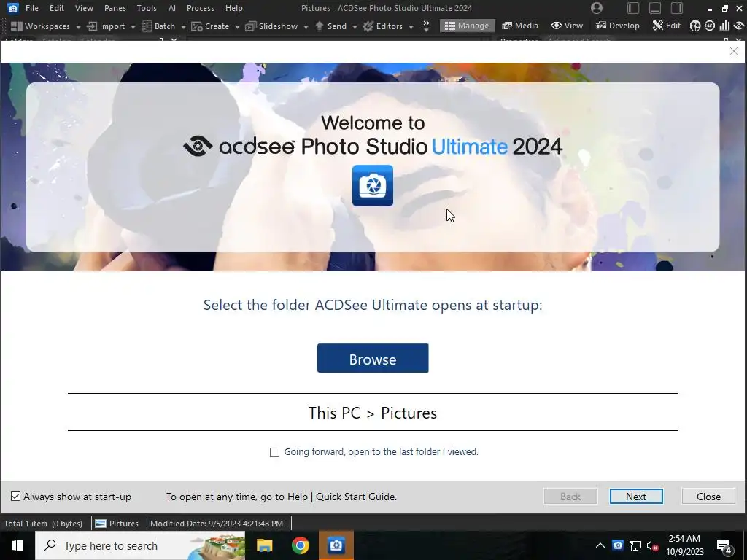747x560 pixels.
Task: Switch to Develop mode
Action: 618,26
